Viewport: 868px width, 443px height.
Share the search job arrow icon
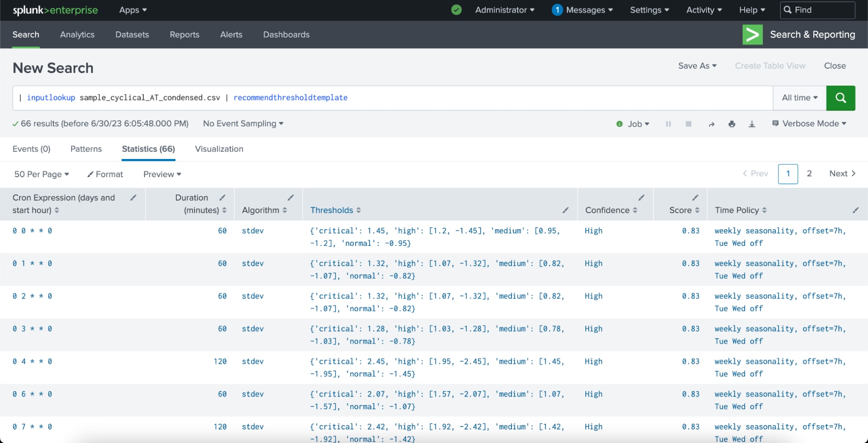pyautogui.click(x=711, y=124)
